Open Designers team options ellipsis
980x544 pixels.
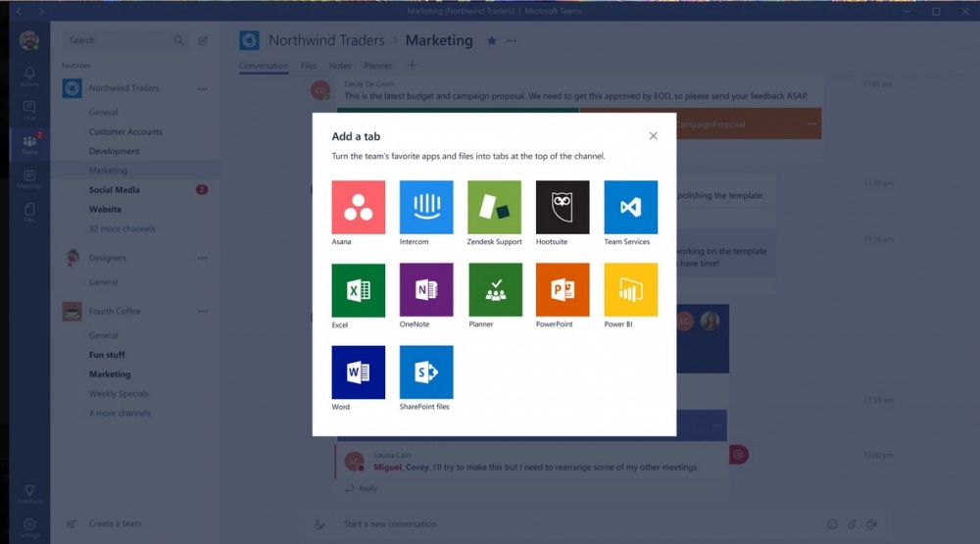click(x=202, y=258)
